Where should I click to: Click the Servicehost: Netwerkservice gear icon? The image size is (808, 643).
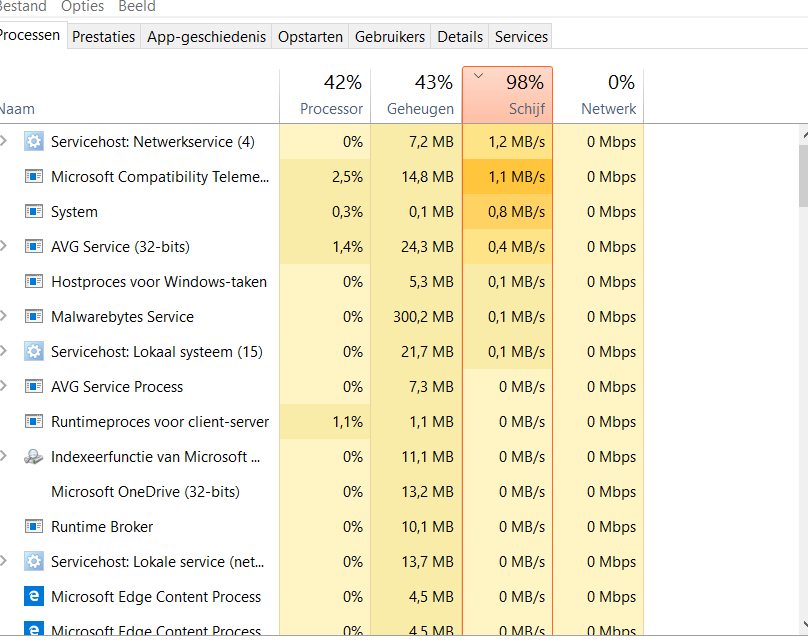click(x=34, y=142)
